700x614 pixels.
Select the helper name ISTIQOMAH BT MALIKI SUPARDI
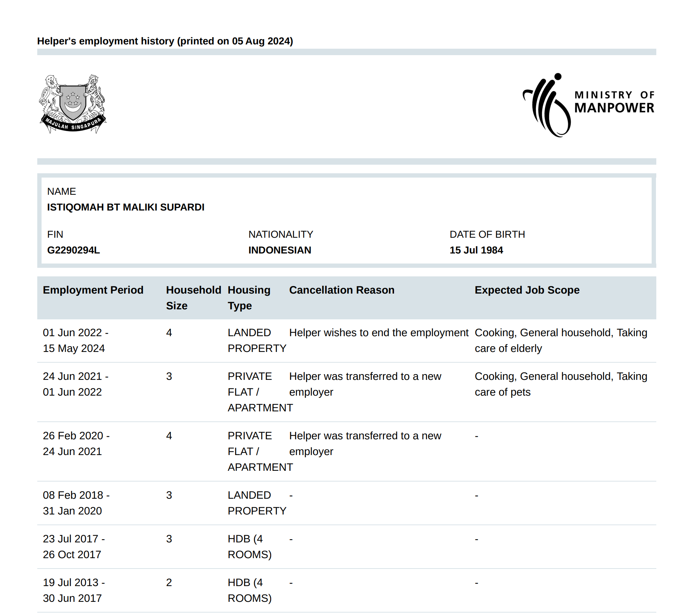(126, 207)
